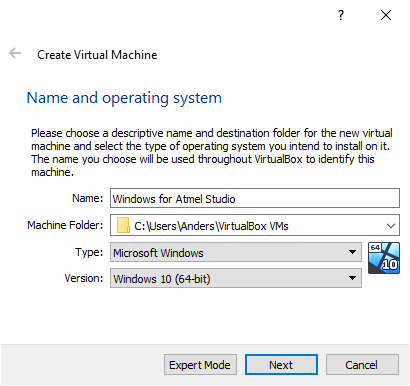Click the Type dropdown arrow
The image size is (410, 386).
pos(352,252)
